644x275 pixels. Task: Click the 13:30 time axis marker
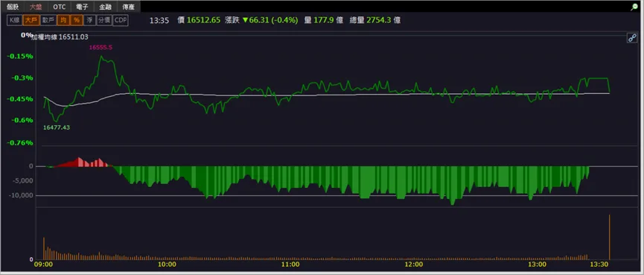pyautogui.click(x=599, y=265)
